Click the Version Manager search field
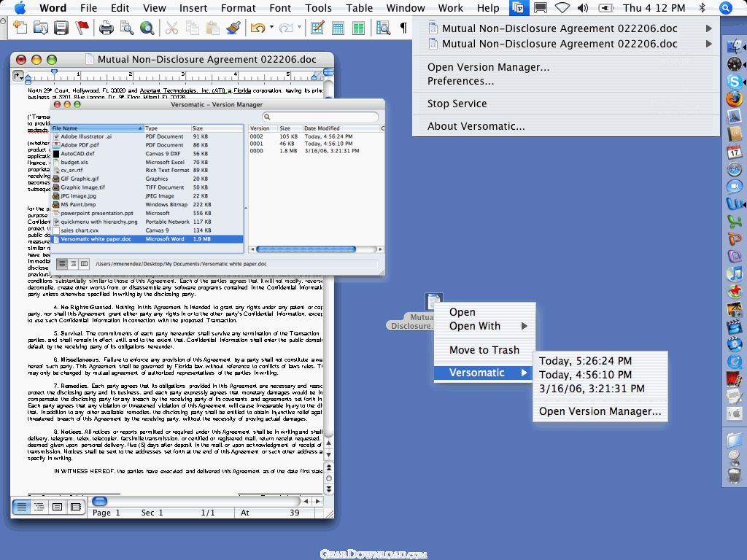747x560 pixels. point(320,117)
